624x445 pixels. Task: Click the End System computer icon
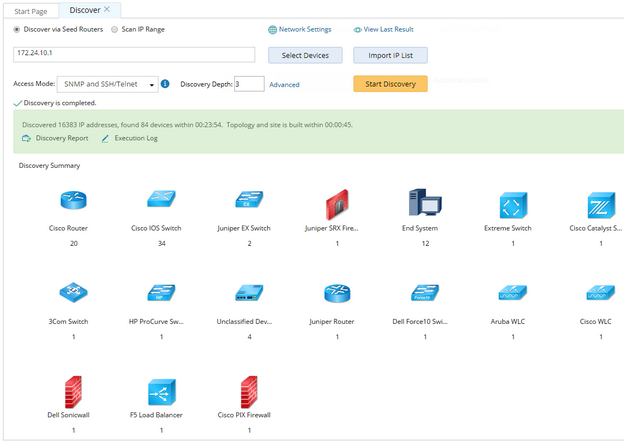point(425,202)
